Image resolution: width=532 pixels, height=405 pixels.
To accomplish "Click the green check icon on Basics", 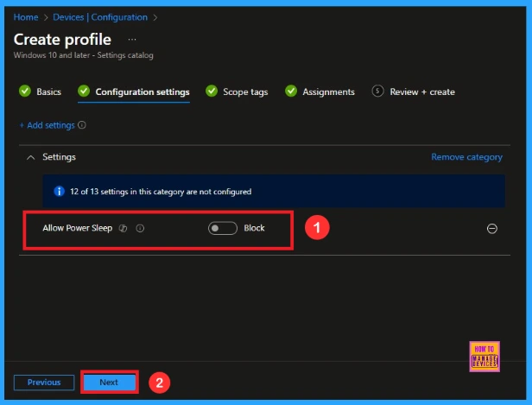I will pos(25,91).
